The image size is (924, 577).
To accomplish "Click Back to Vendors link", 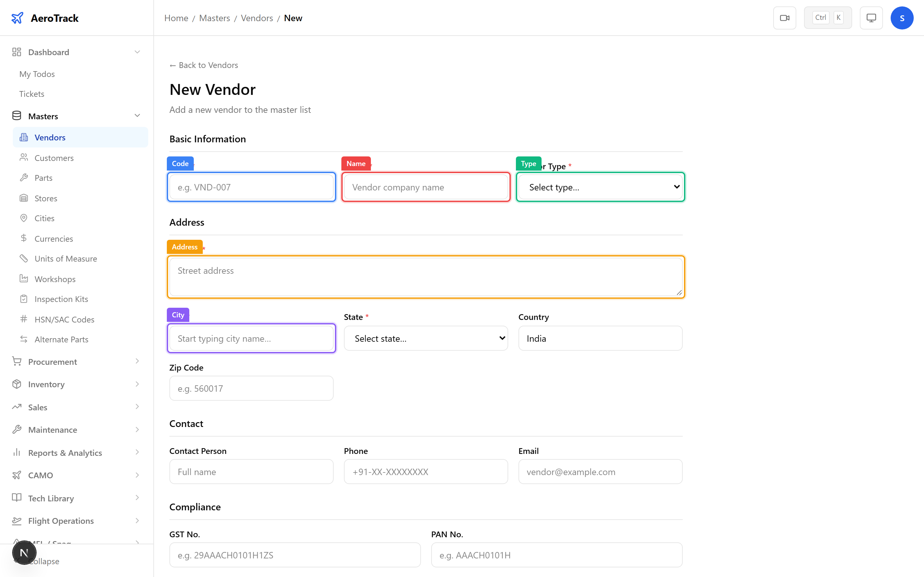I will coord(203,65).
